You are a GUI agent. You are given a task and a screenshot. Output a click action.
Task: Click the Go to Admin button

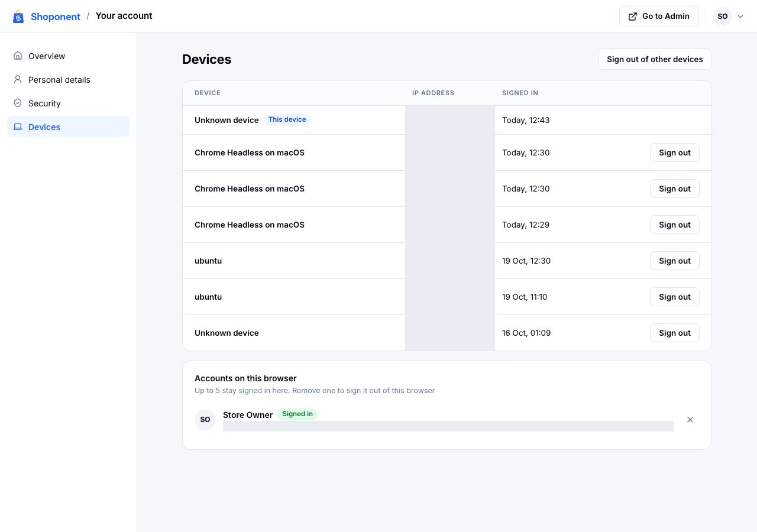[659, 17]
